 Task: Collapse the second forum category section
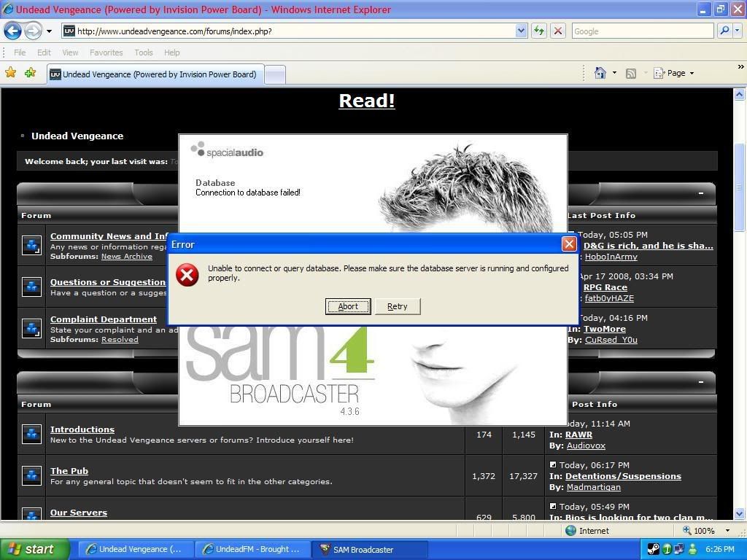point(701,382)
